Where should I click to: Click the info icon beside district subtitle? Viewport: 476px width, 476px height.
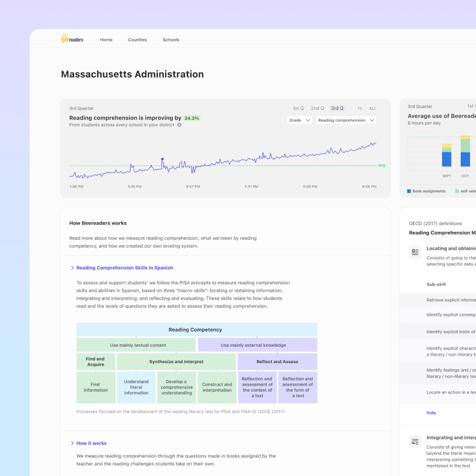click(179, 124)
